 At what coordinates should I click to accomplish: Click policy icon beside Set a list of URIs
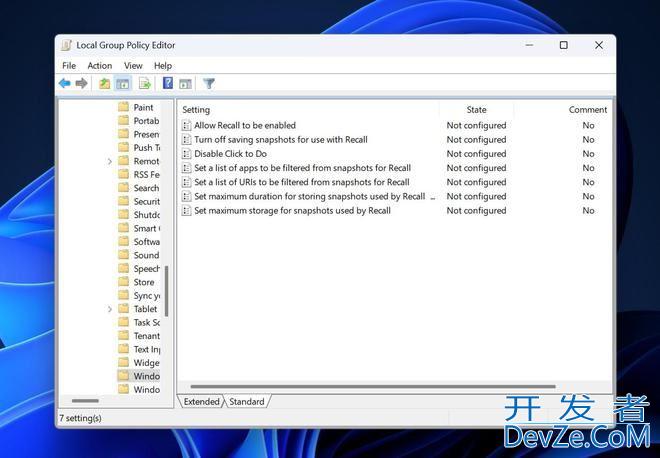click(186, 182)
